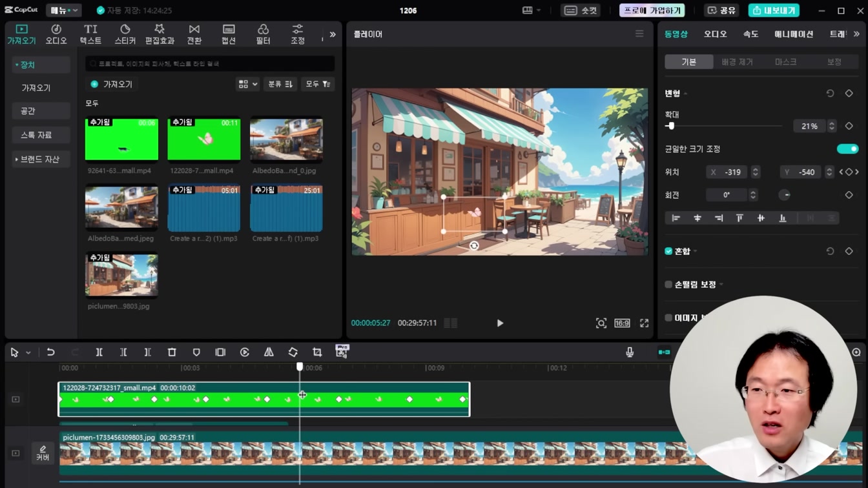
Task: Click the 확대 scale slider handle
Action: (x=671, y=127)
